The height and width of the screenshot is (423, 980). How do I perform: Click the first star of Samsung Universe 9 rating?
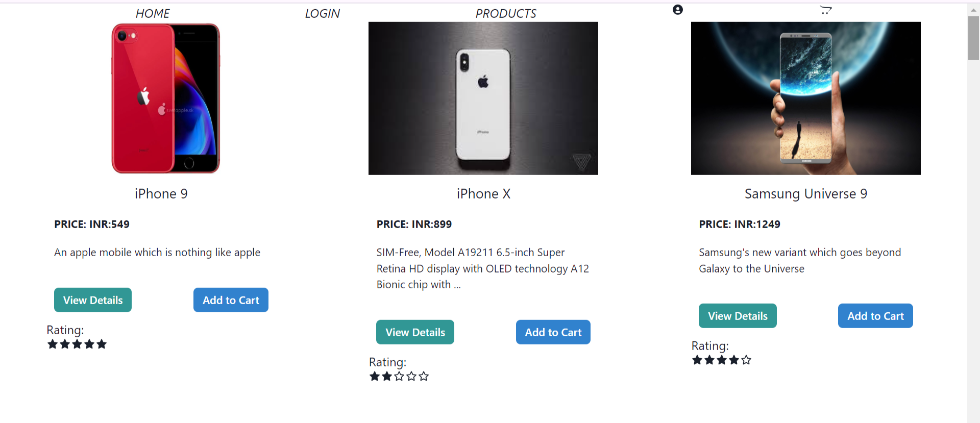[697, 360]
